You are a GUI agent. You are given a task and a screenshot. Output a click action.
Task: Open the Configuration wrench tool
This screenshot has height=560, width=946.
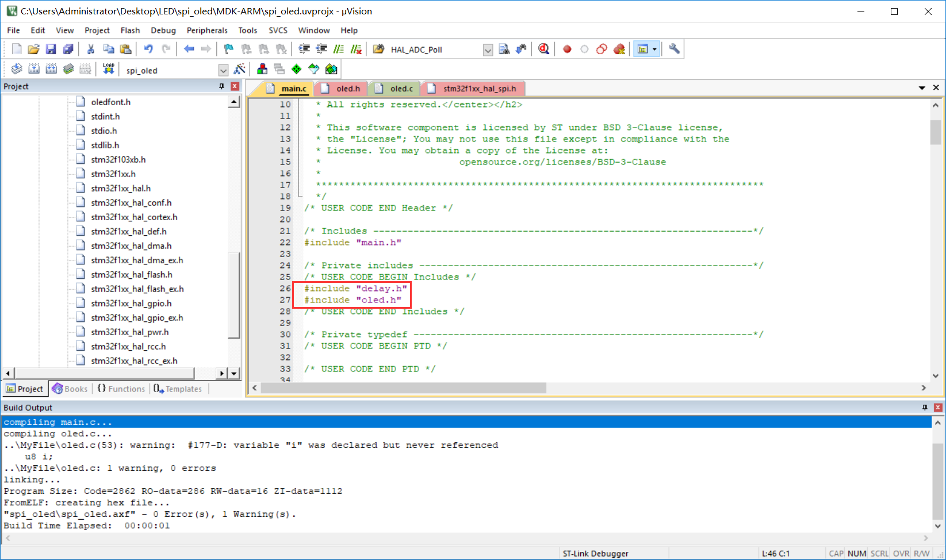pyautogui.click(x=675, y=49)
